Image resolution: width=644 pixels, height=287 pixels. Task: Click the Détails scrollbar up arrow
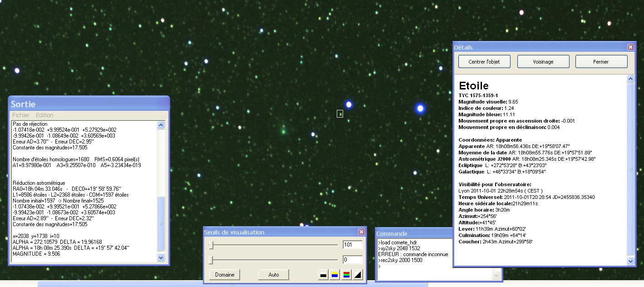(x=630, y=79)
